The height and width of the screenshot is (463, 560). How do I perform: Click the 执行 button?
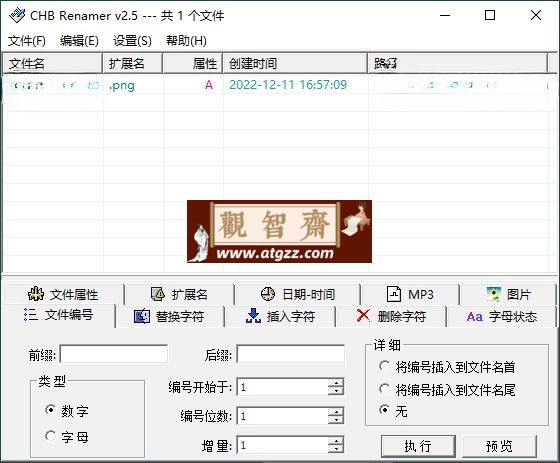[x=418, y=446]
